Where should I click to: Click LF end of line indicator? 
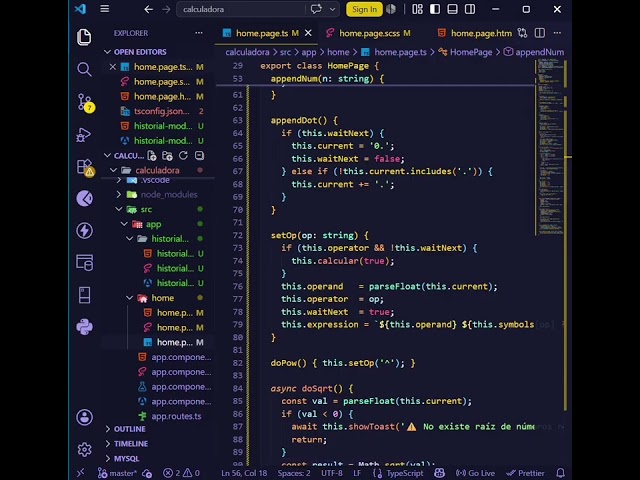(357, 473)
